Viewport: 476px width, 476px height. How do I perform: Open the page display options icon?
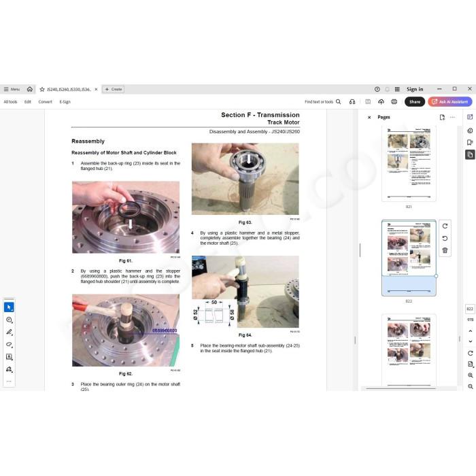coord(471,364)
